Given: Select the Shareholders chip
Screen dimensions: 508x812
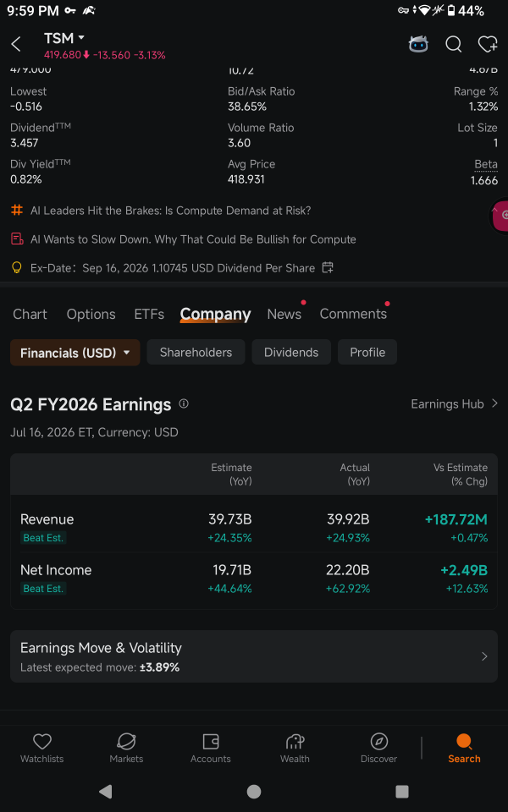Looking at the screenshot, I should (196, 352).
